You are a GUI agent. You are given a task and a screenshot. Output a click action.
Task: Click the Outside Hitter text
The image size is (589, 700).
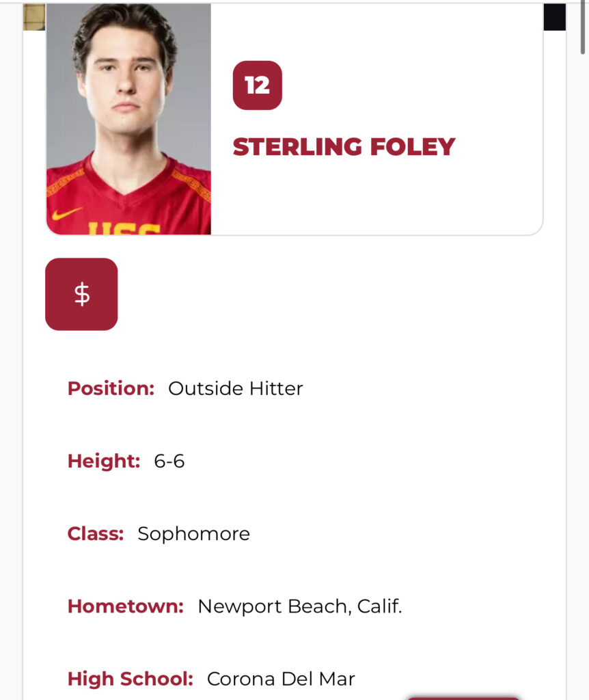pos(235,388)
